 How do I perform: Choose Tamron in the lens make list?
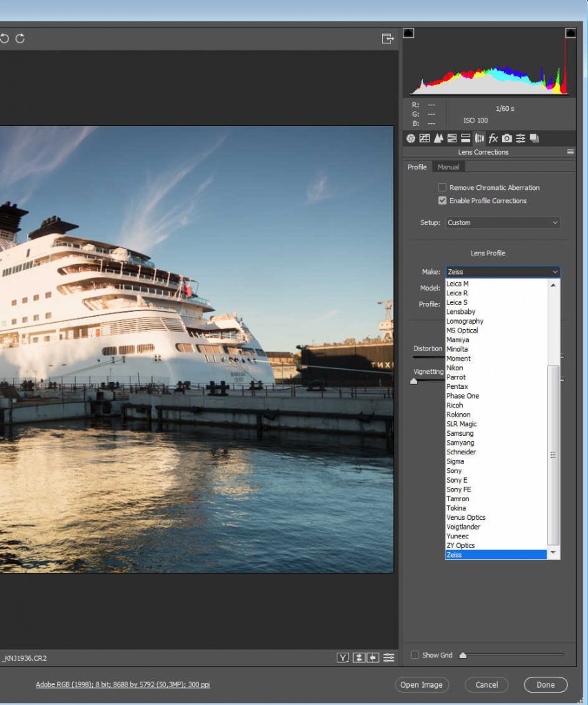pyautogui.click(x=458, y=498)
